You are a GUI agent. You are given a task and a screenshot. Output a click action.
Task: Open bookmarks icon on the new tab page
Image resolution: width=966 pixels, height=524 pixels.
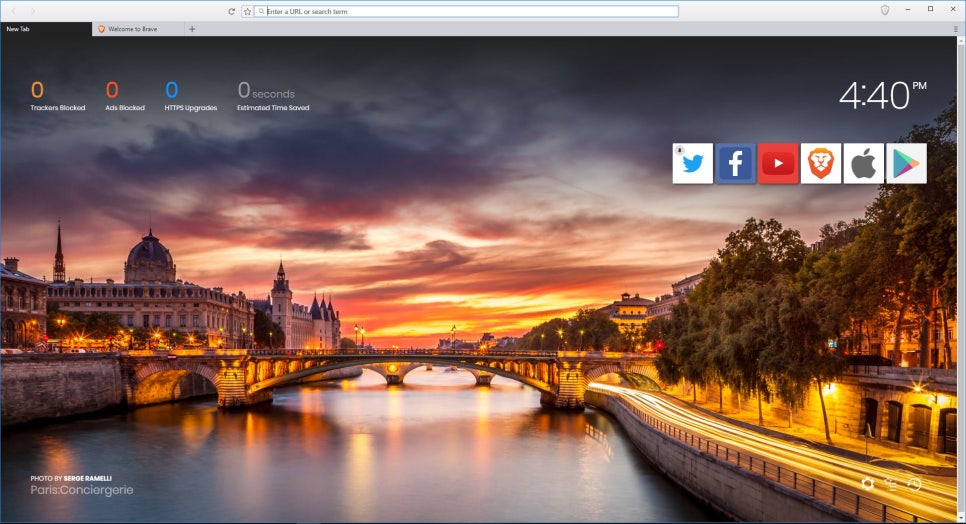(890, 484)
